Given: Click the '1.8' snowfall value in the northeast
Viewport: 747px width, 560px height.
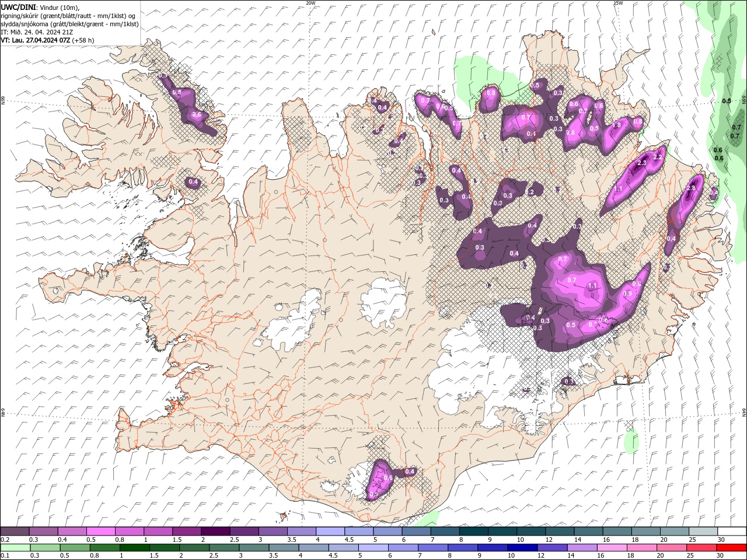Looking at the screenshot, I should click(616, 125).
